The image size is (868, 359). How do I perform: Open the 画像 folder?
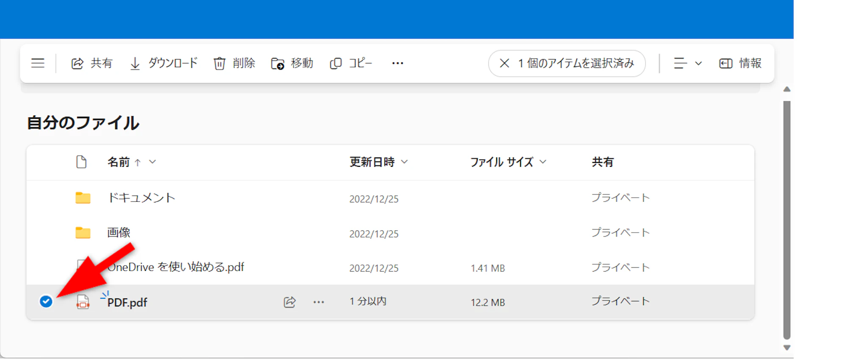119,233
